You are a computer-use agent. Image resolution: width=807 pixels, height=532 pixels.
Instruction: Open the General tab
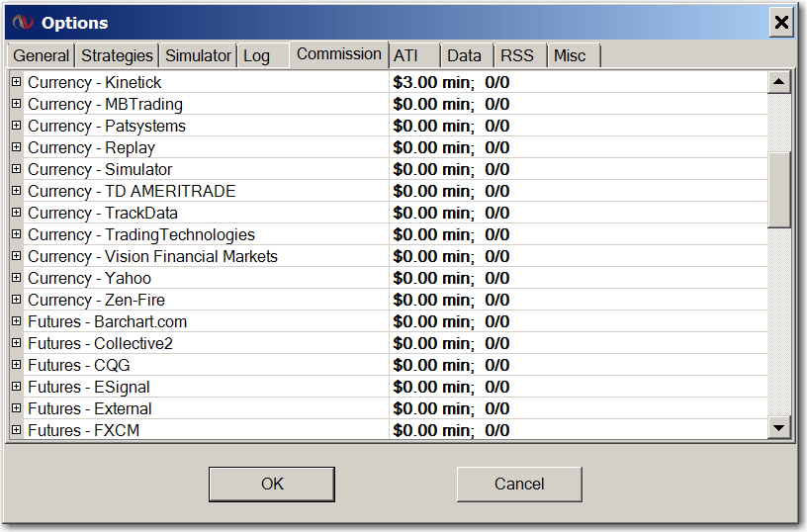(42, 55)
